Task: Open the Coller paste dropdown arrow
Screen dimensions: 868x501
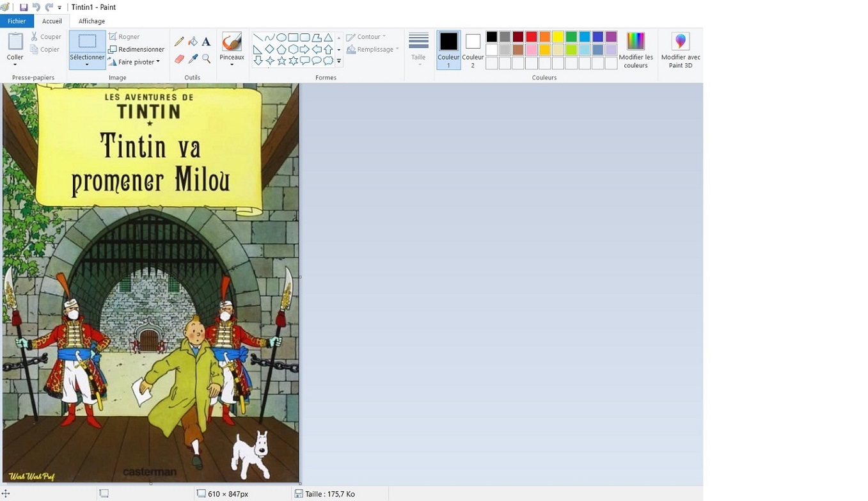Action: tap(15, 64)
